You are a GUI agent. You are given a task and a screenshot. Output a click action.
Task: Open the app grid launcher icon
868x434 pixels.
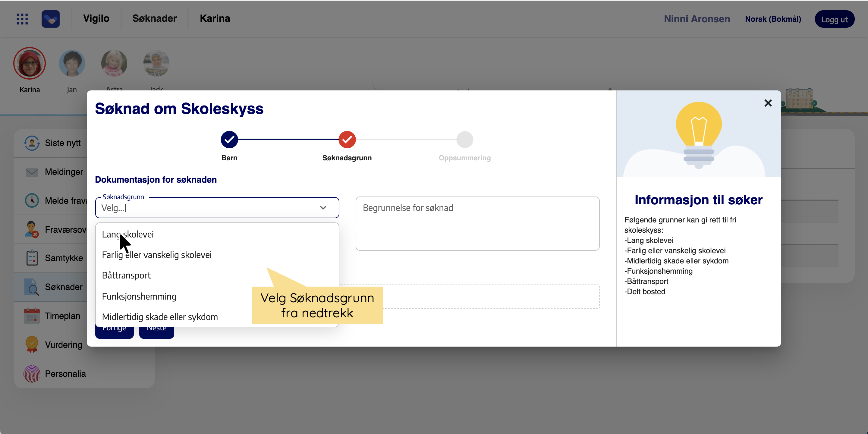[x=22, y=19]
